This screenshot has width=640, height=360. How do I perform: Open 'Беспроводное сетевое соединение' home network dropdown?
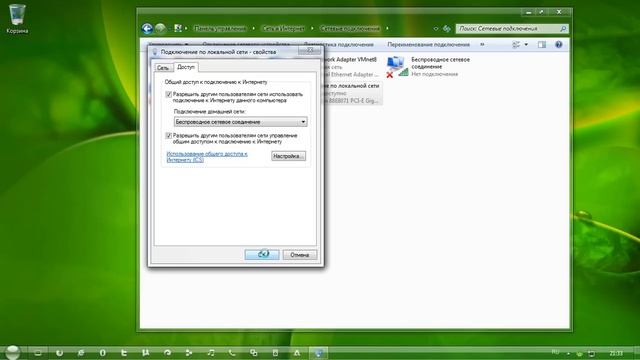(x=240, y=122)
